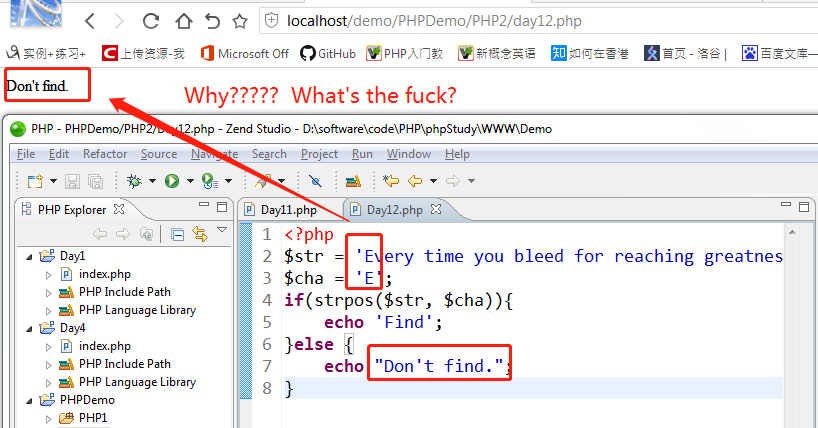This screenshot has height=428, width=818.
Task: Click the Forward navigation arrow in toolbar
Action: tap(453, 181)
